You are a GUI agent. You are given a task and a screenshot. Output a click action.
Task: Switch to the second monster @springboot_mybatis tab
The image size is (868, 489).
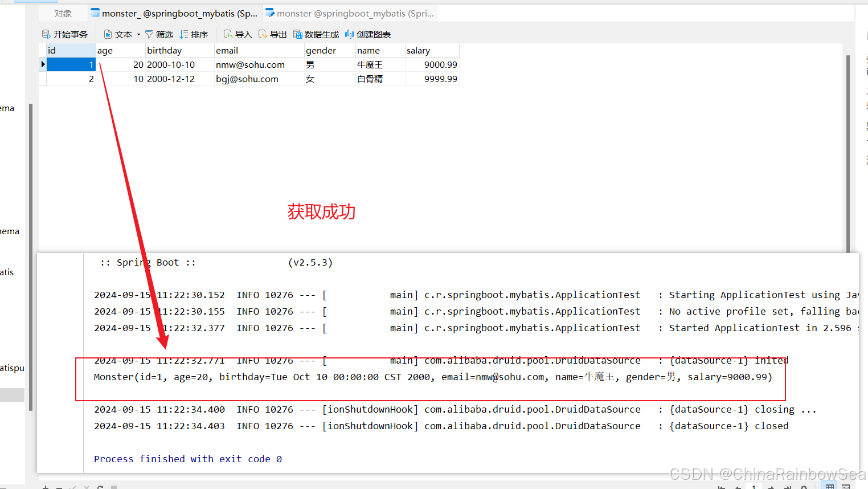(350, 14)
